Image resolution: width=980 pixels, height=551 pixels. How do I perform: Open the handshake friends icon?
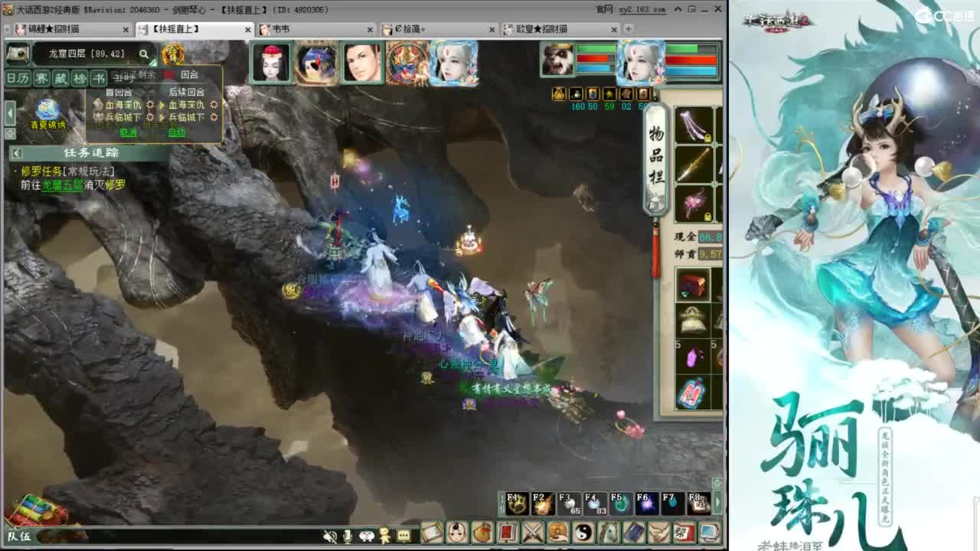[659, 532]
